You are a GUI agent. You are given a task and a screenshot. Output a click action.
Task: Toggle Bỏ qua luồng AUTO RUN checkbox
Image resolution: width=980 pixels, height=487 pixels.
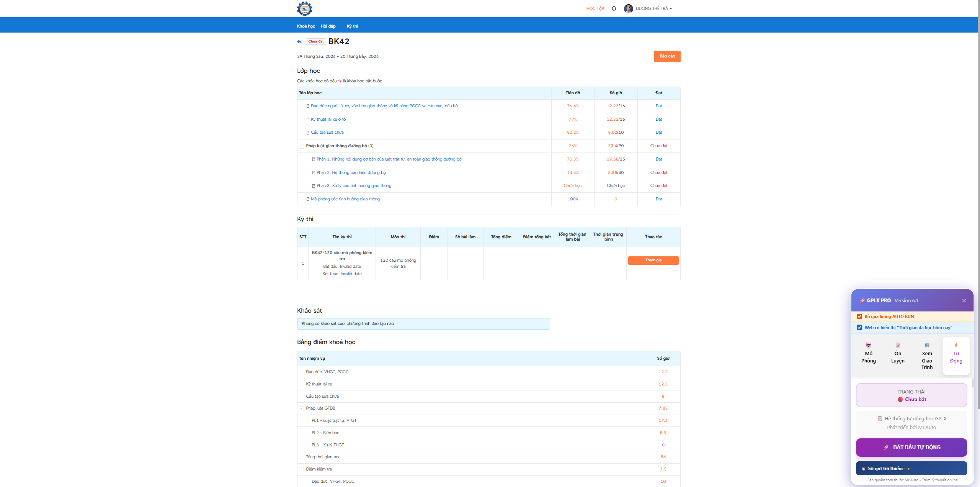(859, 316)
